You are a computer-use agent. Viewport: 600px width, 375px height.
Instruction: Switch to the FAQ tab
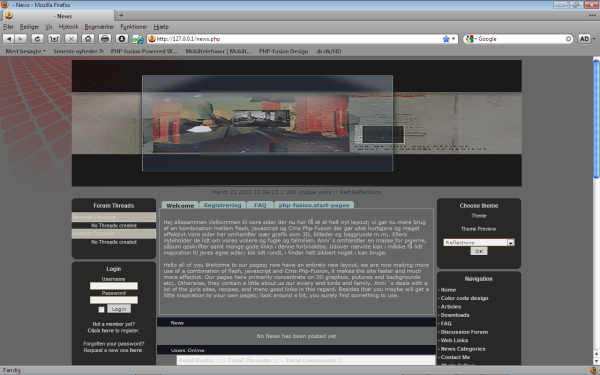260,205
